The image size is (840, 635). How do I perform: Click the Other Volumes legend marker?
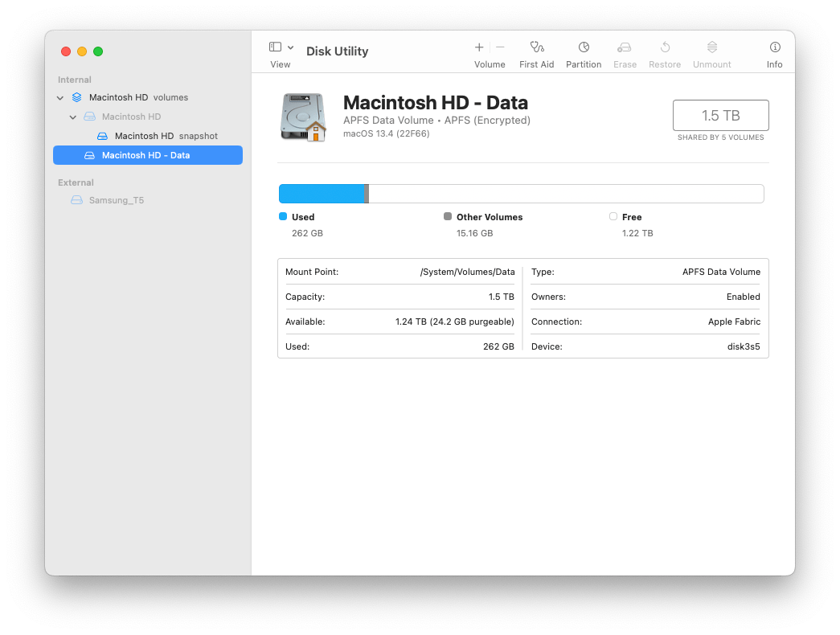click(448, 216)
